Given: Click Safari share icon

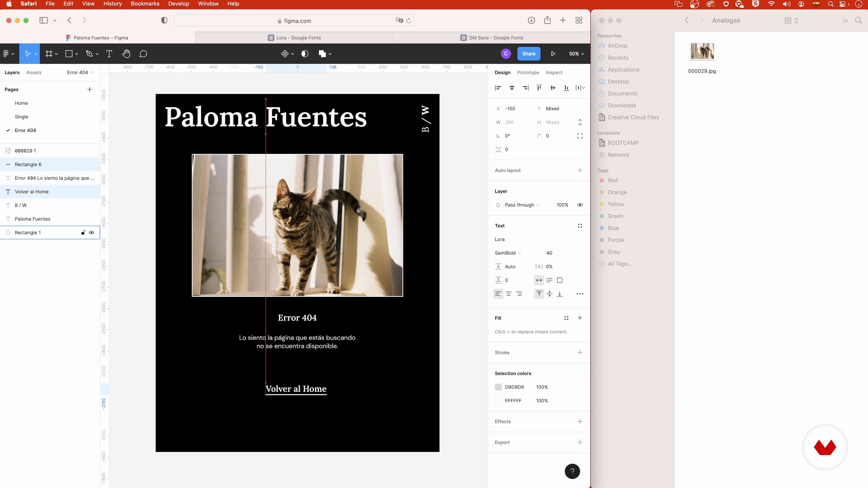Looking at the screenshot, I should (547, 20).
